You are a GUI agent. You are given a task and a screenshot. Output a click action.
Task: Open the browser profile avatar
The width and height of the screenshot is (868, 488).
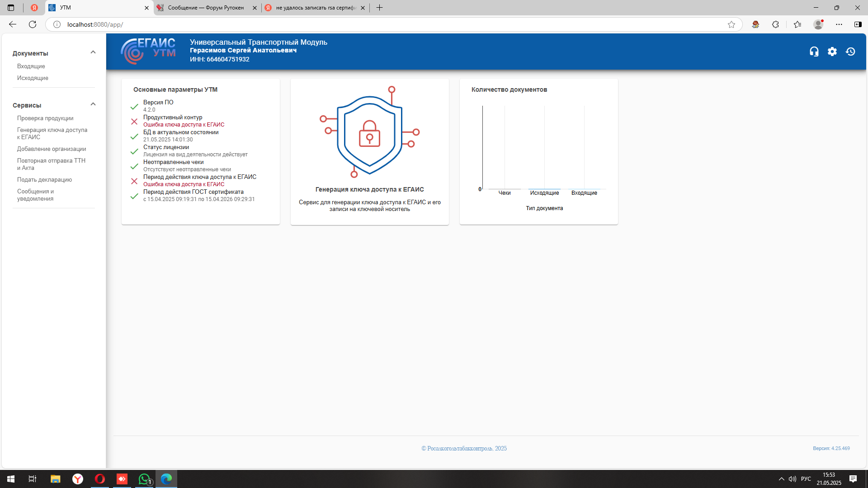click(x=818, y=24)
